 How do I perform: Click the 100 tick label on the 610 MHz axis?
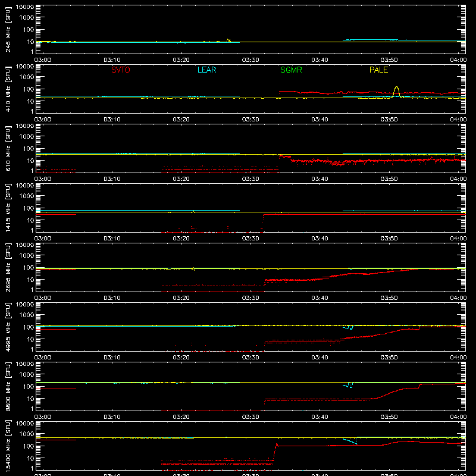[29, 149]
